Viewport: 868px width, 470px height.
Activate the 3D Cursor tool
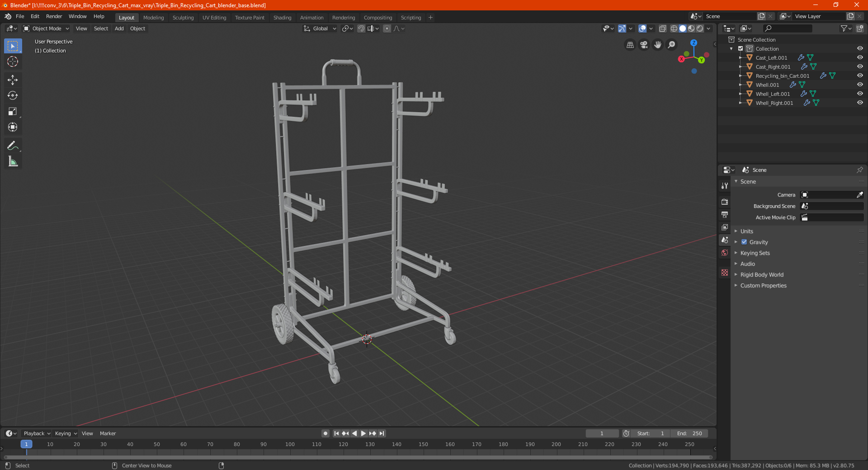[x=13, y=61]
